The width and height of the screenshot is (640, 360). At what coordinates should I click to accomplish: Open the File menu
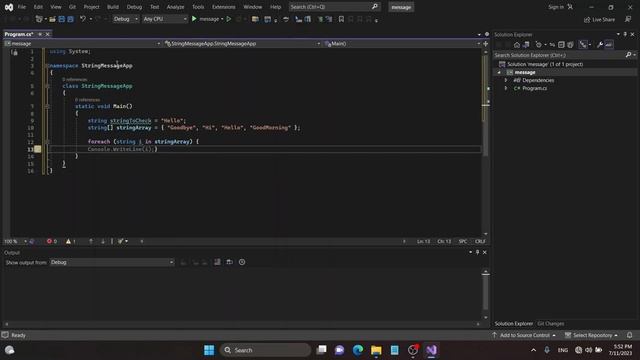coord(22,7)
